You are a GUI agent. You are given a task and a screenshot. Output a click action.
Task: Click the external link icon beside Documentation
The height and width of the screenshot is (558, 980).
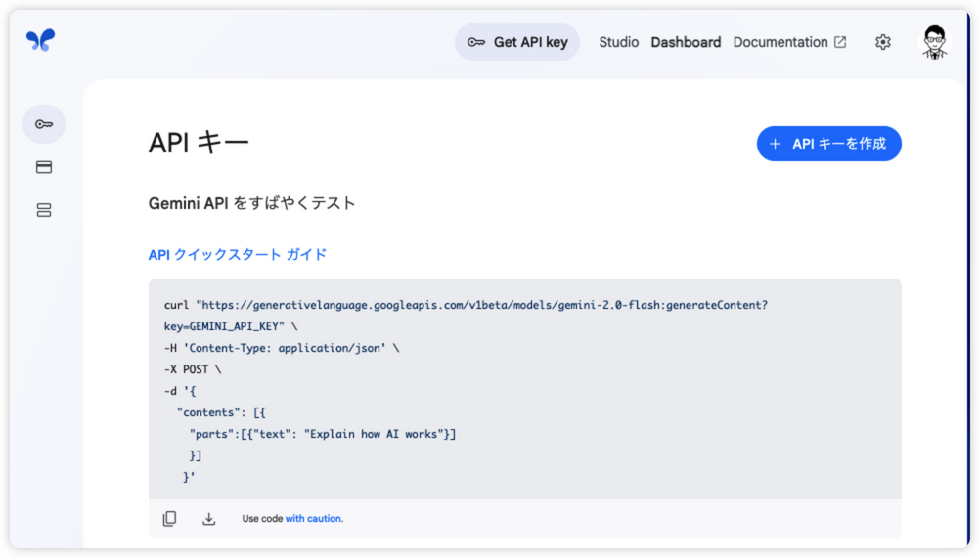click(840, 42)
